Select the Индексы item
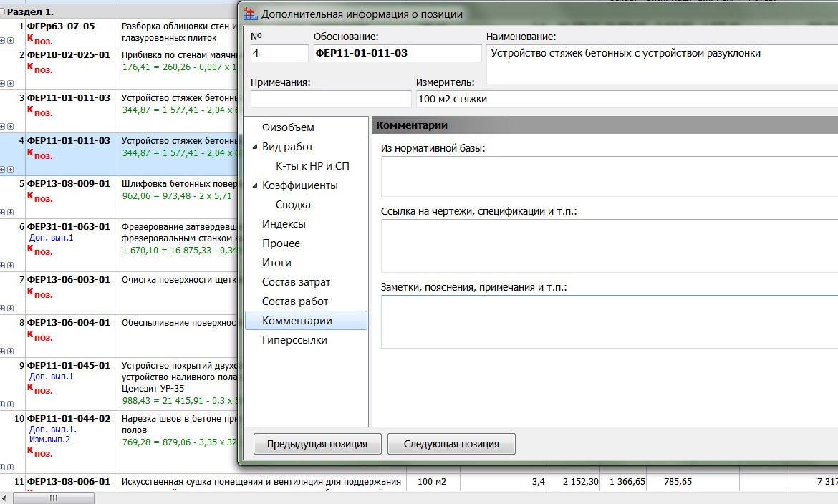Screen dimensions: 838x504 tap(284, 224)
